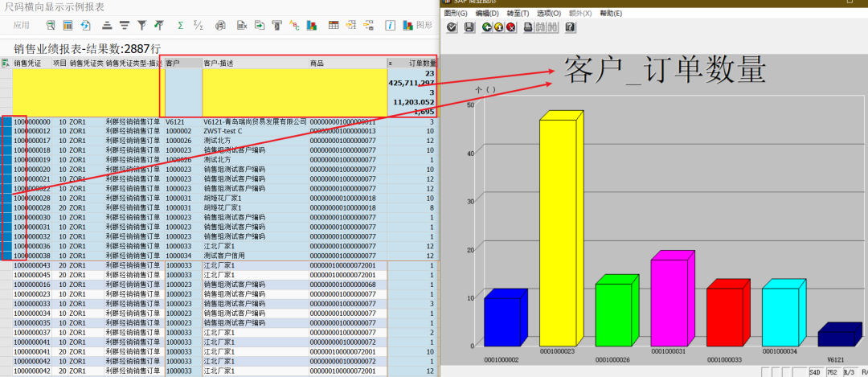This screenshot has height=377, width=868.
Task: Click the report title 销售业绩报表-结果数:2887行
Action: tap(88, 49)
